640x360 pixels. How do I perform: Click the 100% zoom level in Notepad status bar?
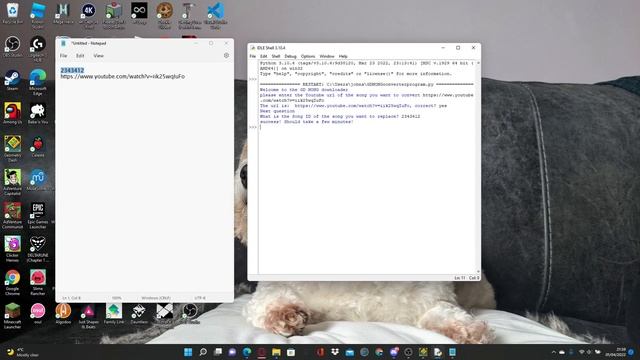point(117,298)
